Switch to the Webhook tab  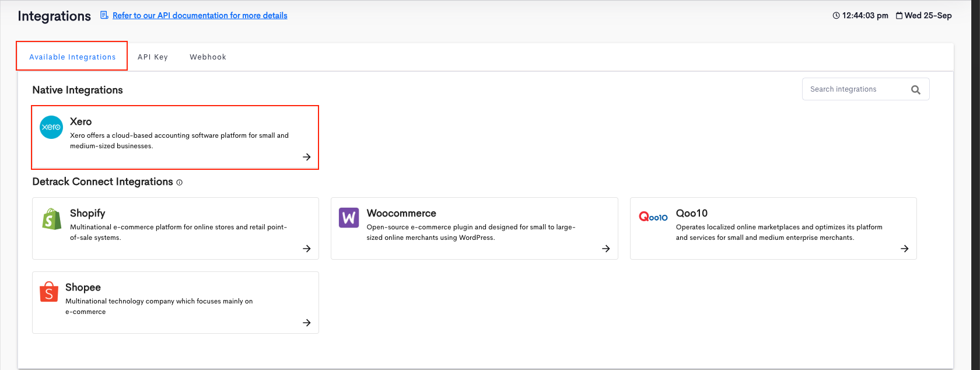click(208, 57)
